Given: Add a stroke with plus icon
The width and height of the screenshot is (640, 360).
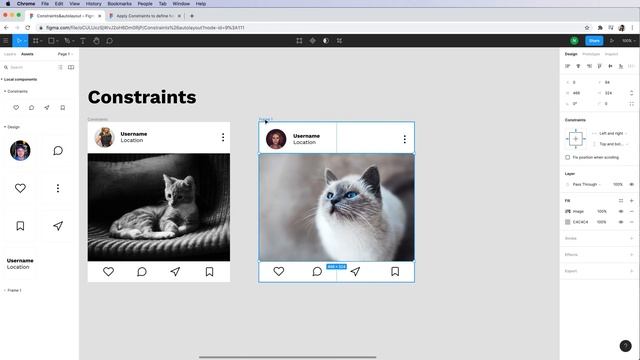Looking at the screenshot, I should pos(631,238).
